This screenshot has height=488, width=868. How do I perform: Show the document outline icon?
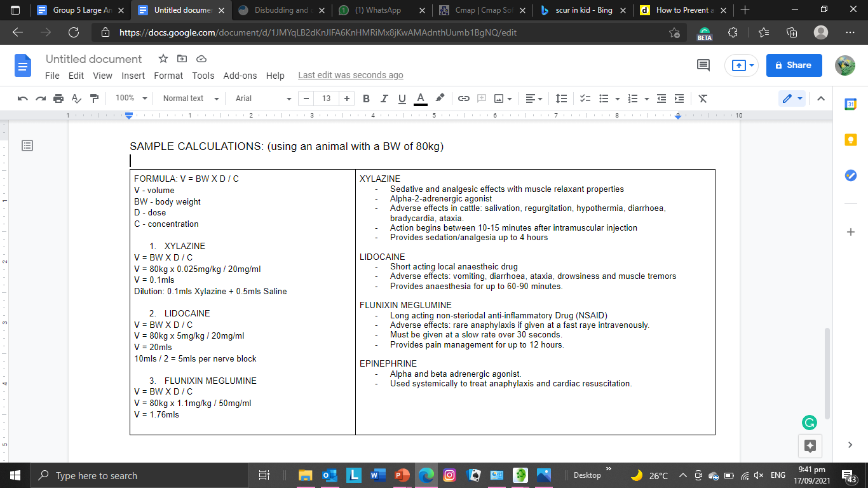point(27,146)
